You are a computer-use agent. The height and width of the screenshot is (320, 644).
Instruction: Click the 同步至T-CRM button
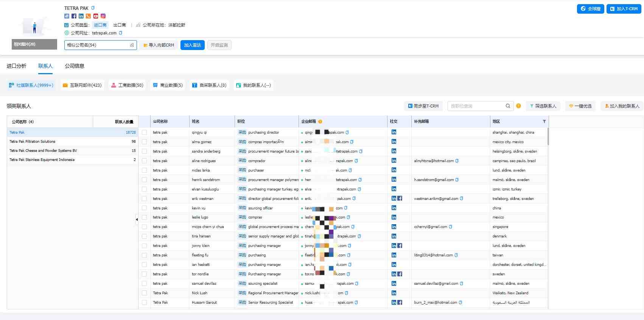point(423,106)
